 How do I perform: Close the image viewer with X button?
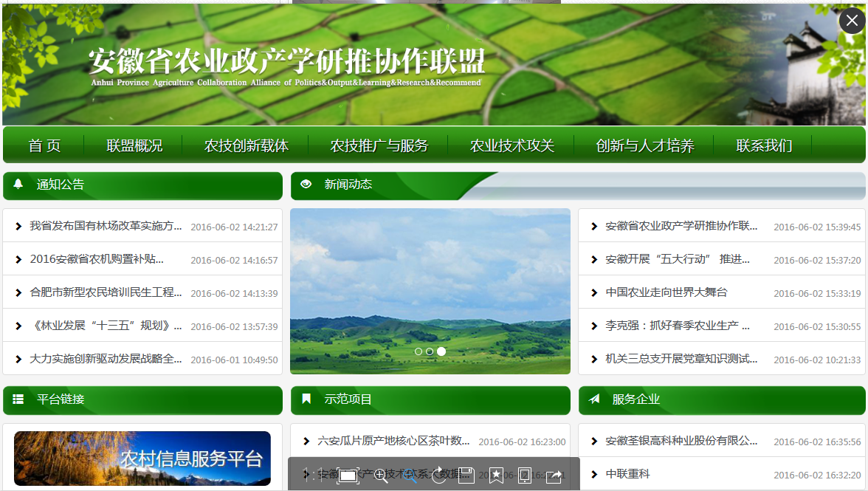[x=852, y=20]
